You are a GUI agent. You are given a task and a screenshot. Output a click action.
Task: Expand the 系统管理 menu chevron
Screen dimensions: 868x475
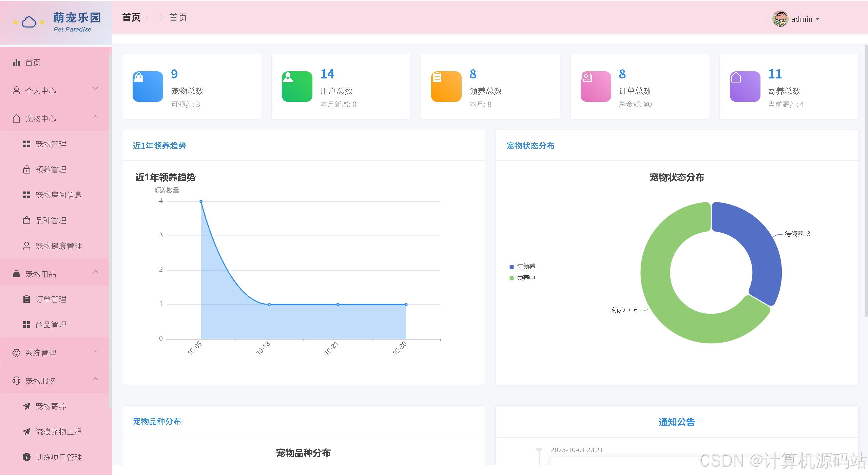click(96, 351)
